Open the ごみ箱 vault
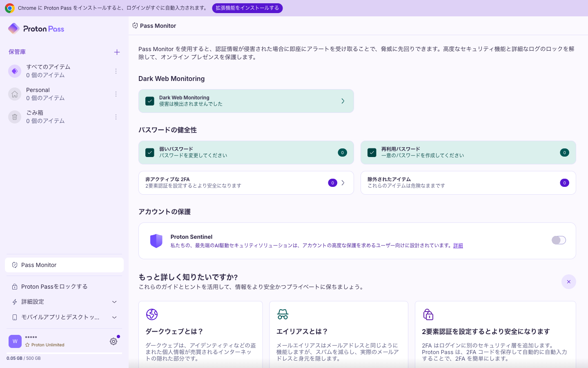The image size is (588, 368). pos(64,117)
